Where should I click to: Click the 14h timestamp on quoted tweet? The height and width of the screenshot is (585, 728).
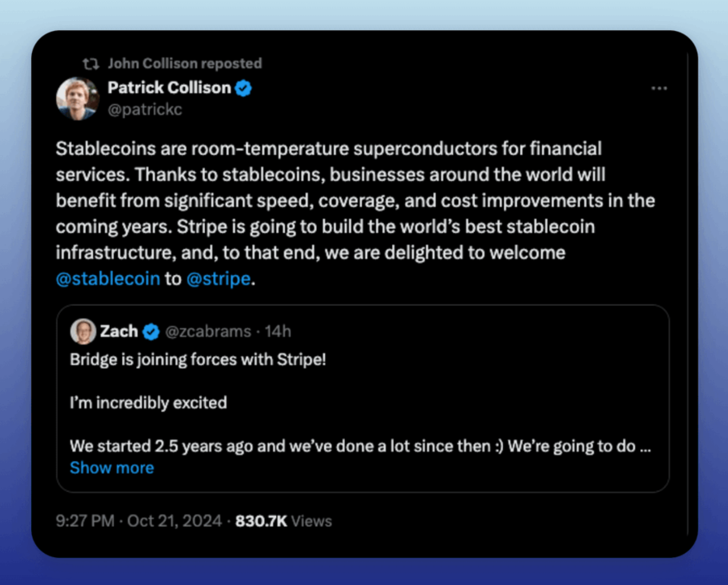point(278,331)
